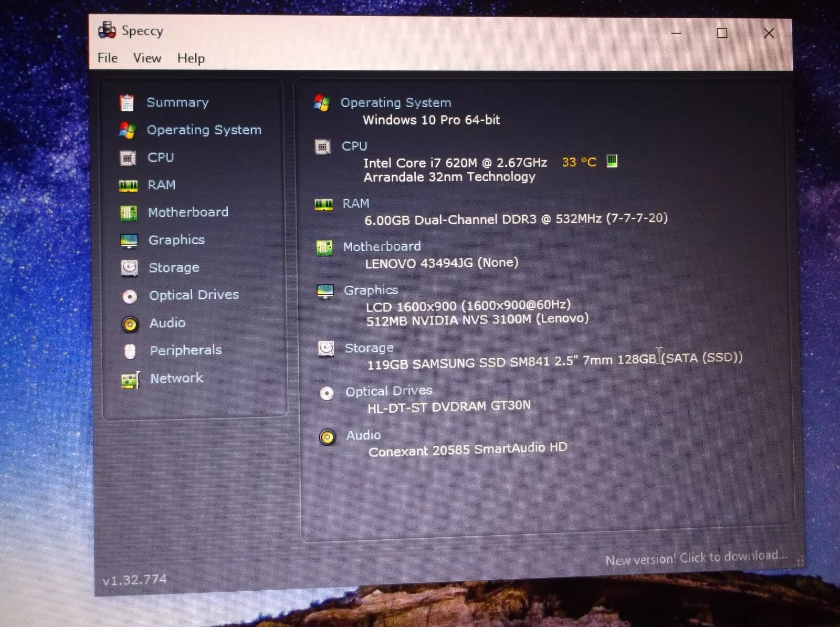Click the Graphics monitor icon in sidebar
The height and width of the screenshot is (627, 840).
(129, 241)
